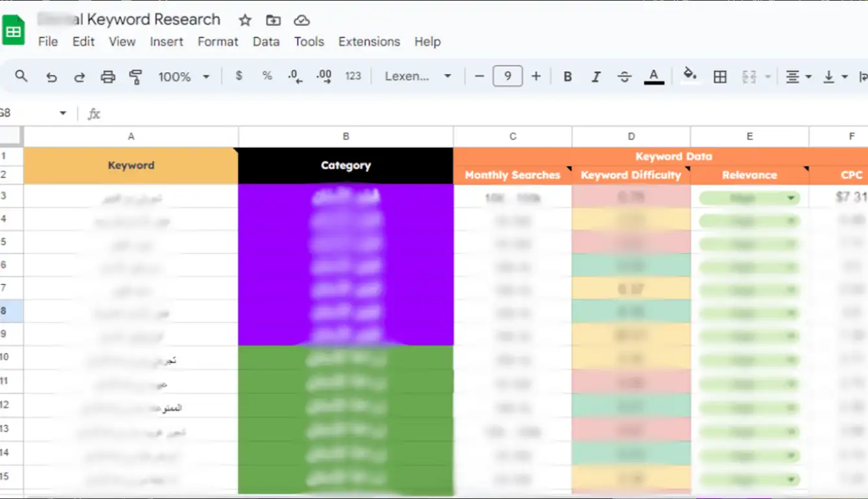Select column C header

[513, 136]
